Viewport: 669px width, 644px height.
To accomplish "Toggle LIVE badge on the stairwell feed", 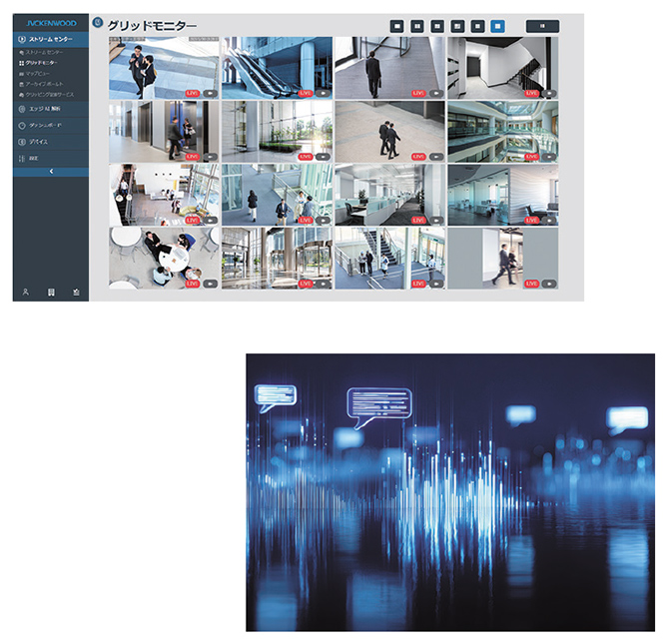I will click(531, 93).
